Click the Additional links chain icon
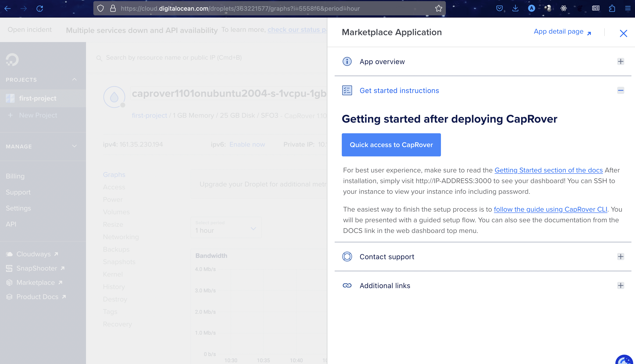 pyautogui.click(x=347, y=285)
